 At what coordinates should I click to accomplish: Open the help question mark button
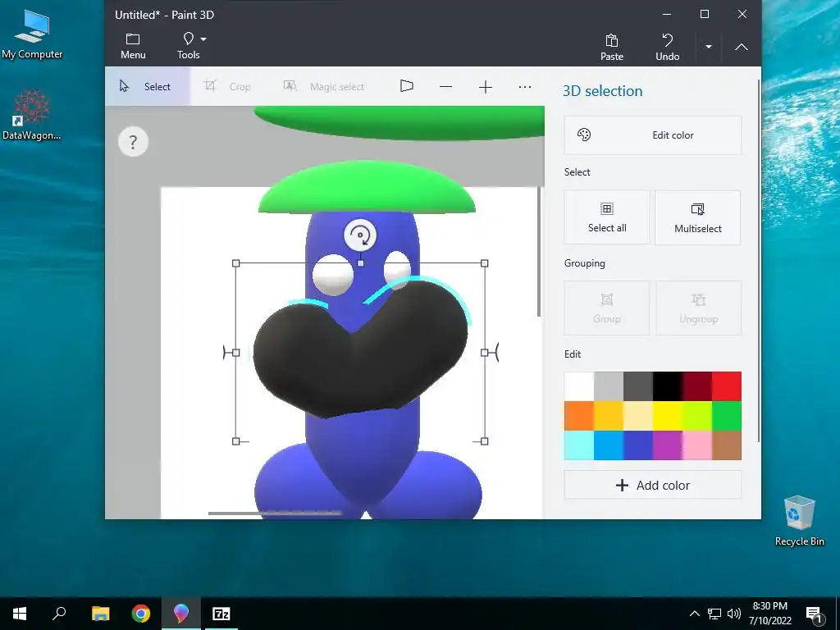point(133,142)
